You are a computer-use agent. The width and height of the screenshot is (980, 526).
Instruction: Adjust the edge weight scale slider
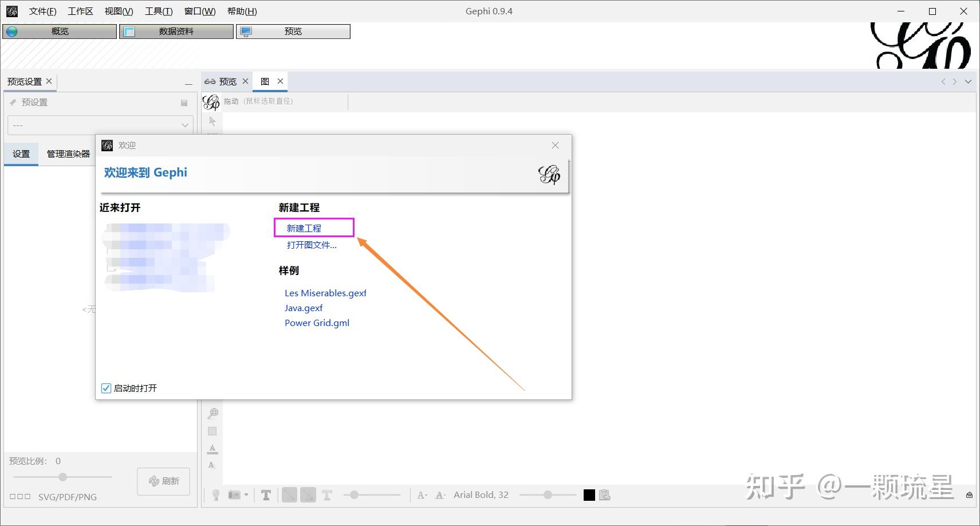pyautogui.click(x=372, y=495)
